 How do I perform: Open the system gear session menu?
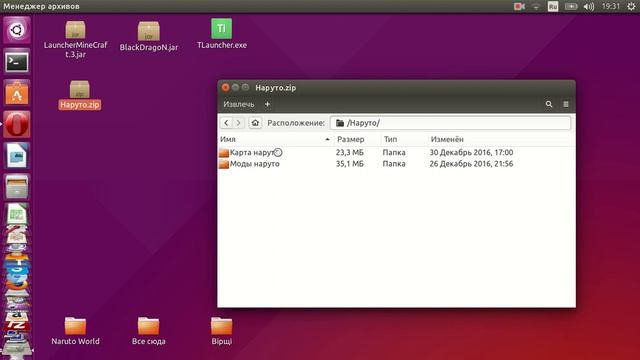pyautogui.click(x=631, y=7)
